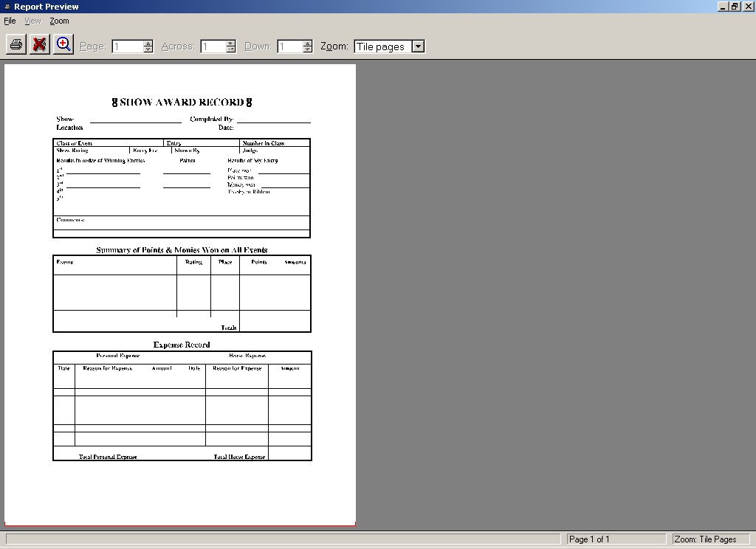Click the Print report icon

point(16,45)
